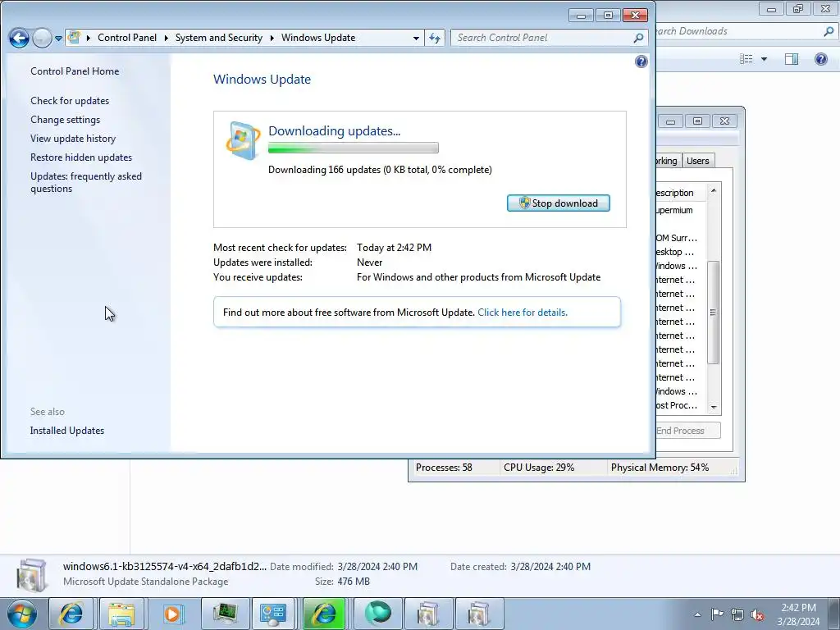Click Restore hidden updates

81,157
